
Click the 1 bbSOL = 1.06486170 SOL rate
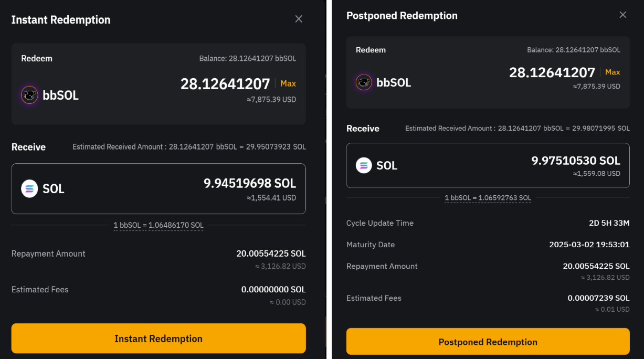point(159,225)
